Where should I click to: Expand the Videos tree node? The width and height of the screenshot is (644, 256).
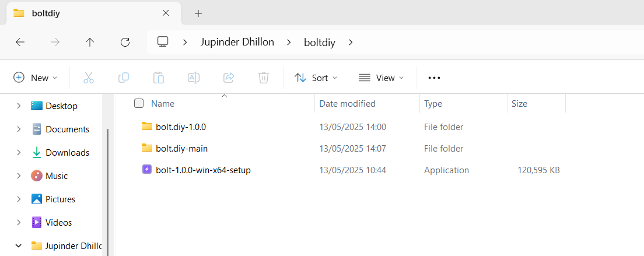[x=19, y=222]
